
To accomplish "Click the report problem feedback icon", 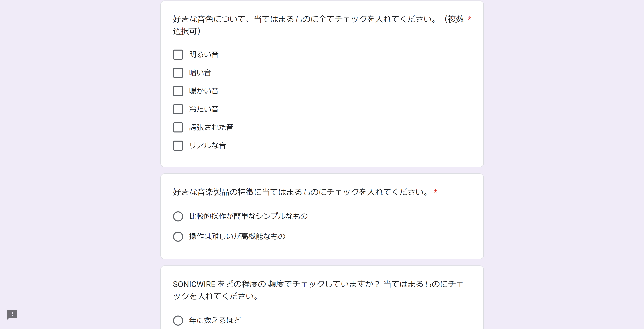I will (x=12, y=314).
